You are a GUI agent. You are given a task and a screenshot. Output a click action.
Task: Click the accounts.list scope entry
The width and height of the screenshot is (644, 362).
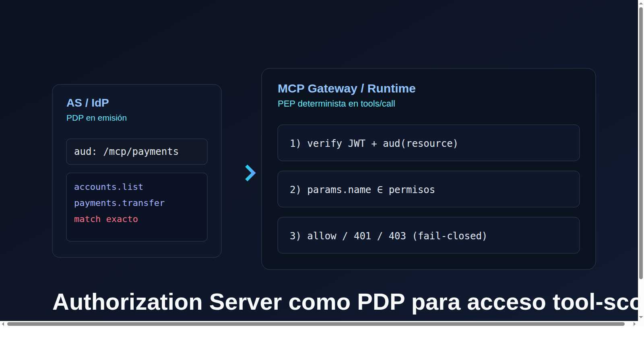point(108,187)
